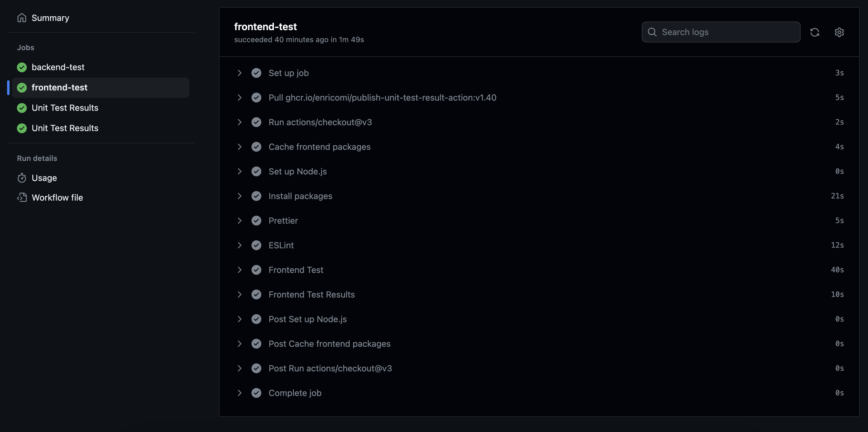
Task: Click the ESLint step success checkmark
Action: tap(256, 245)
